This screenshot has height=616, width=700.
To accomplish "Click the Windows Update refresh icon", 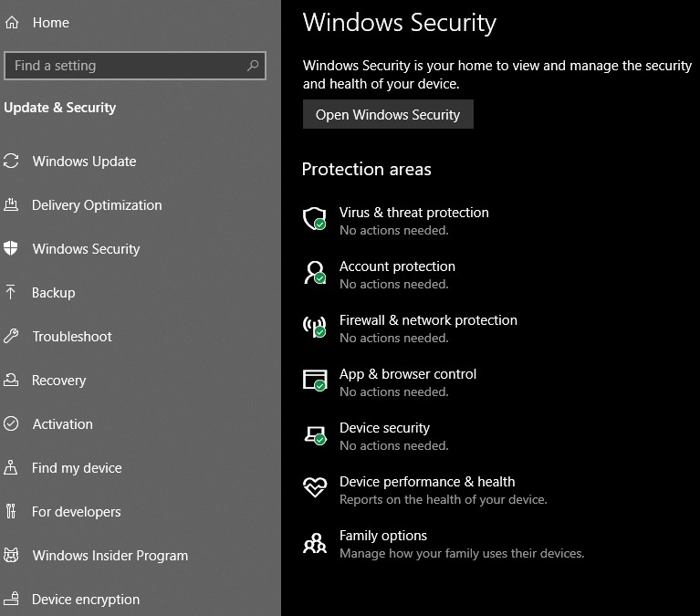I will (x=11, y=162).
